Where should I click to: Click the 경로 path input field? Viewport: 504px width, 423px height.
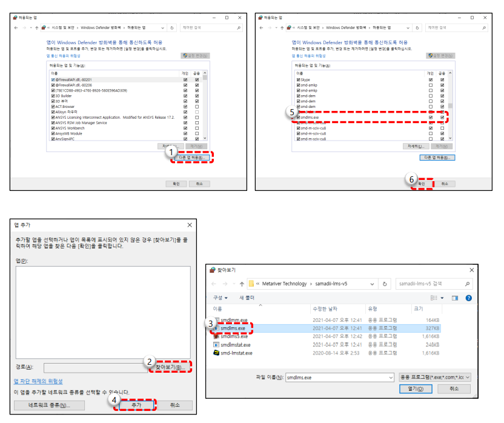point(97,367)
